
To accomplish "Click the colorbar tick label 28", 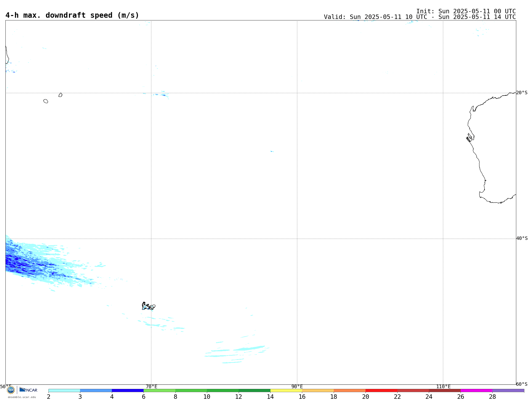I will pyautogui.click(x=492, y=397).
